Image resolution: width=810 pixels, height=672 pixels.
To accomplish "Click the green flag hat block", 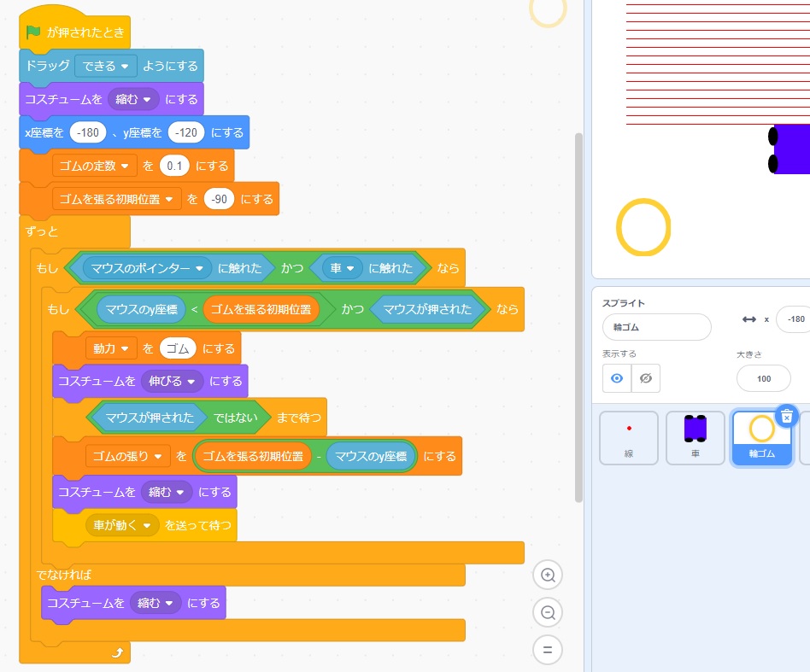I will tap(73, 32).
